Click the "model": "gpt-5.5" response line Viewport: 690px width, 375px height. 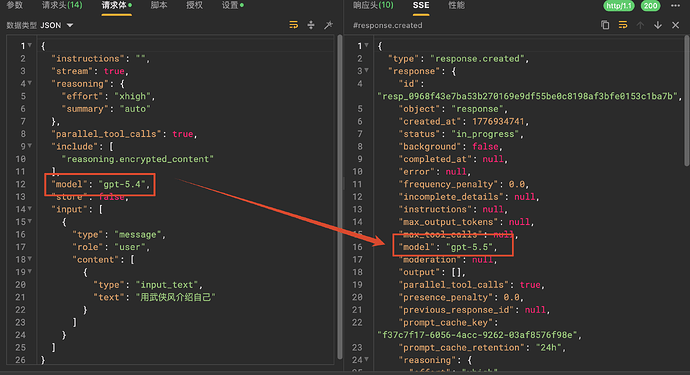(448, 247)
